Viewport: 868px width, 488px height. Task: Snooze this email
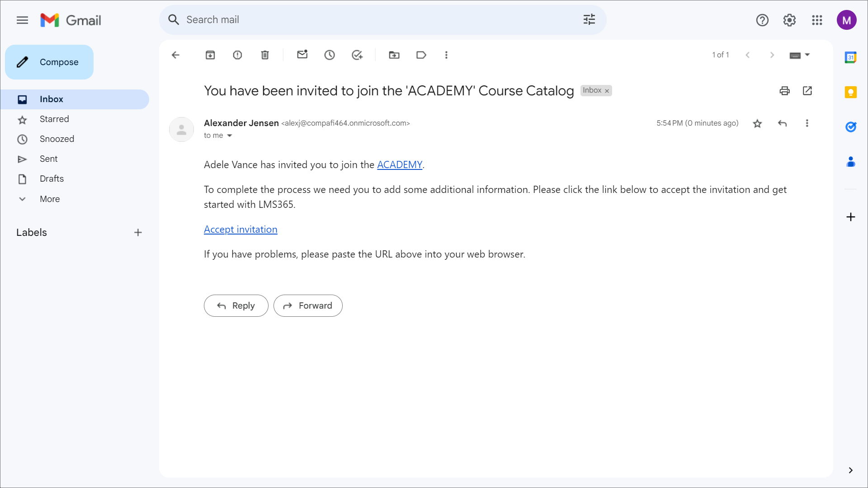click(330, 55)
